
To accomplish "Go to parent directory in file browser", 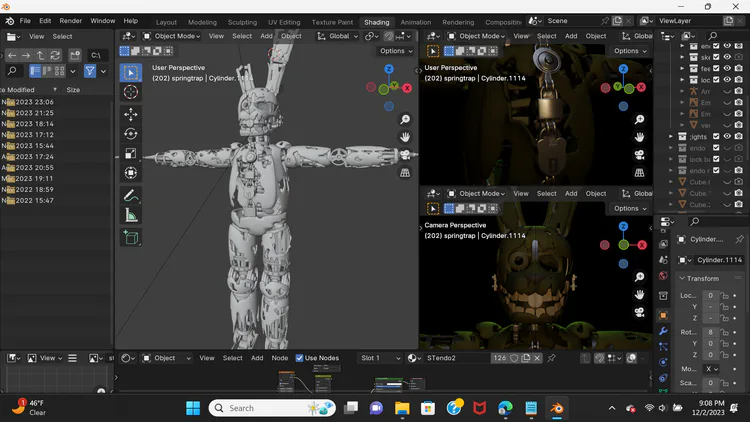I will click(40, 56).
